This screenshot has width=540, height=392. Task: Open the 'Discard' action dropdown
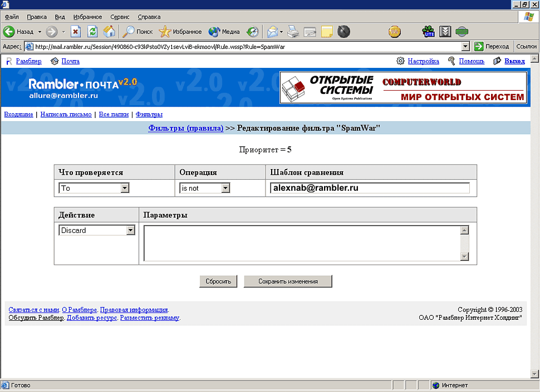[x=130, y=230]
